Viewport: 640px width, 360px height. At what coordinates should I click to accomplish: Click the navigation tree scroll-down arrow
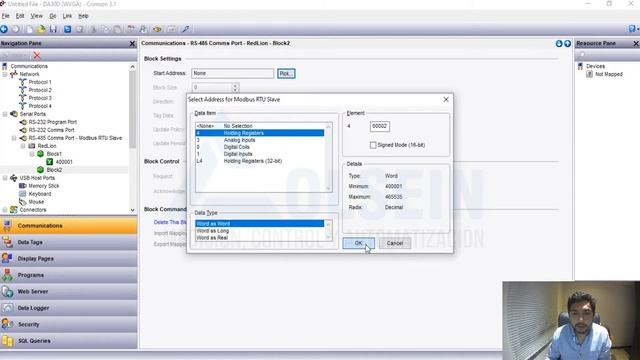point(132,210)
